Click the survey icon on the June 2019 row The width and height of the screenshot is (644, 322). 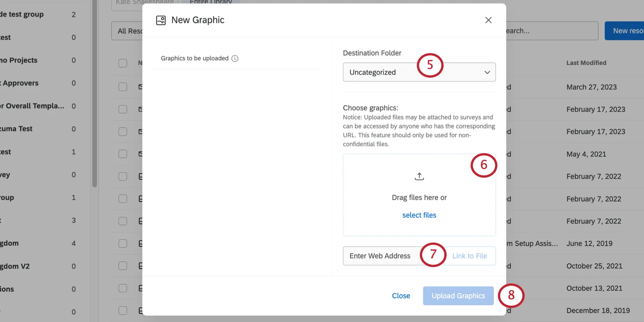coord(140,244)
